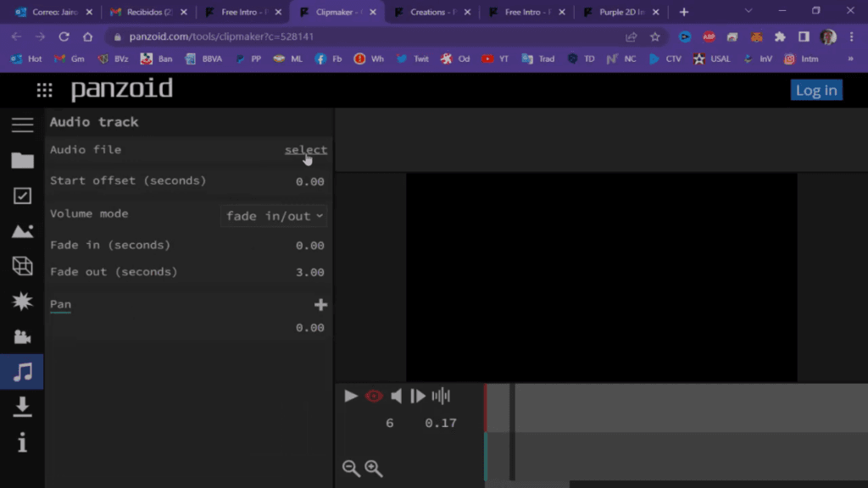This screenshot has width=868, height=488.
Task: Open the panzoid apps grid menu
Action: coord(44,91)
